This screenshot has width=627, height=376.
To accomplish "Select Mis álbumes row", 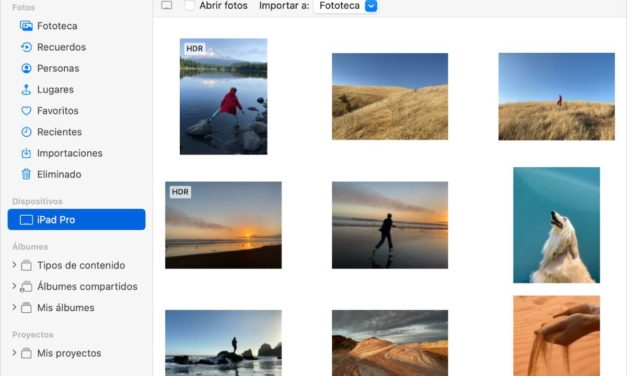I will (76, 308).
